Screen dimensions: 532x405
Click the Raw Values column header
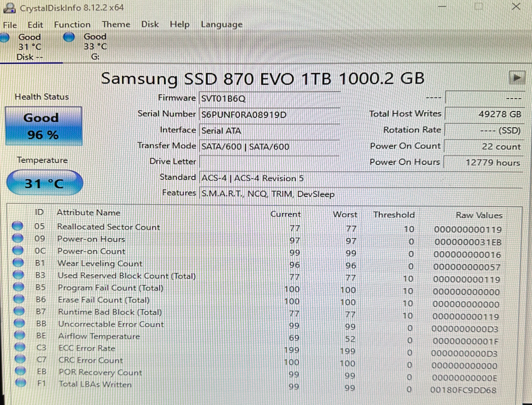(479, 215)
